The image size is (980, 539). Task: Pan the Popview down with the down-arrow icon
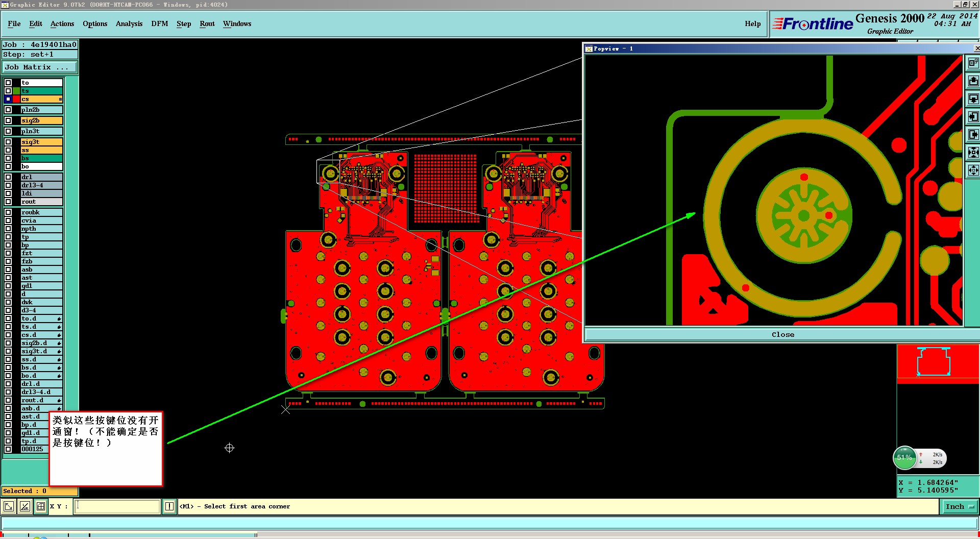click(973, 99)
